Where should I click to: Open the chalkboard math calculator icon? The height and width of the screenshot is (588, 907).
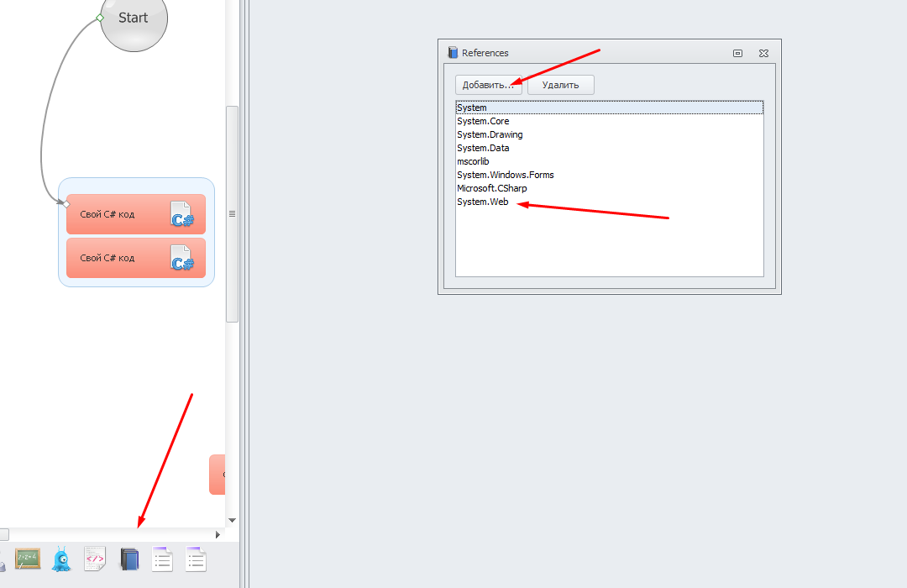coord(28,559)
